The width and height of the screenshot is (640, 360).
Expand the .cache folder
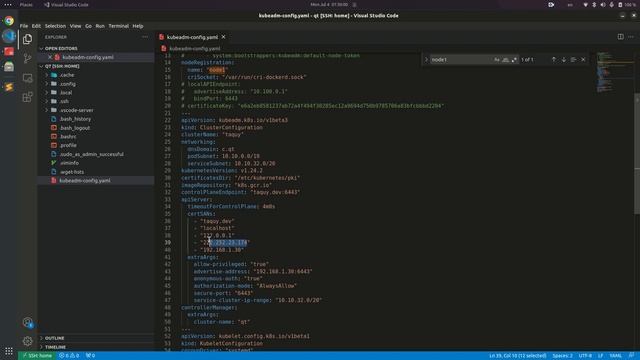[47, 75]
